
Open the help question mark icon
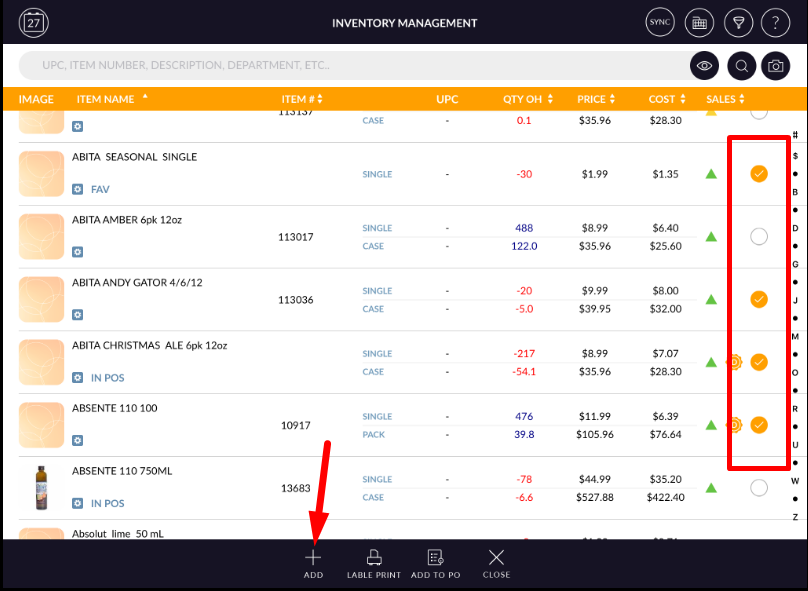tap(775, 22)
